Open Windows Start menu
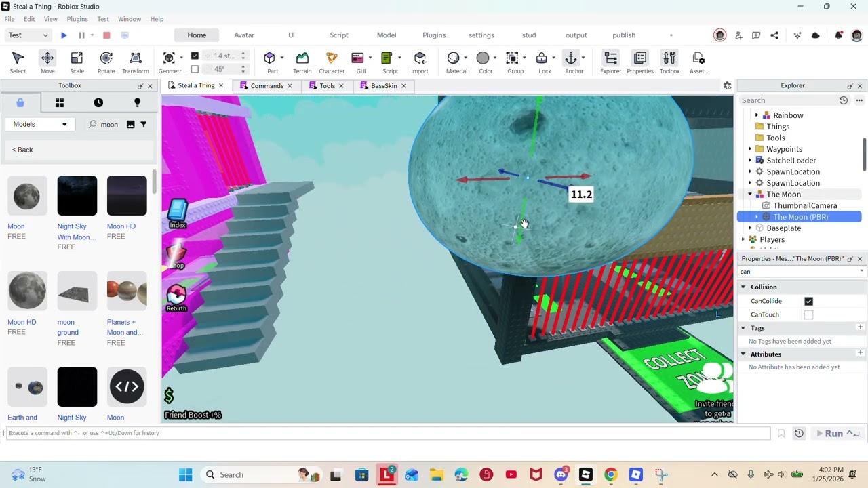 pyautogui.click(x=185, y=475)
